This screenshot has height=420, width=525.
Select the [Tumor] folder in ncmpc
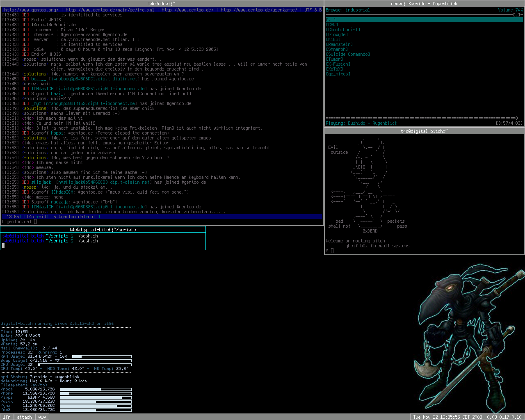point(334,59)
